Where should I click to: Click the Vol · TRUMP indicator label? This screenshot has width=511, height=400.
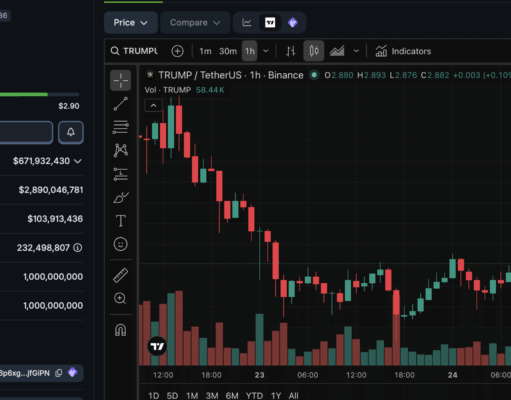tap(168, 90)
